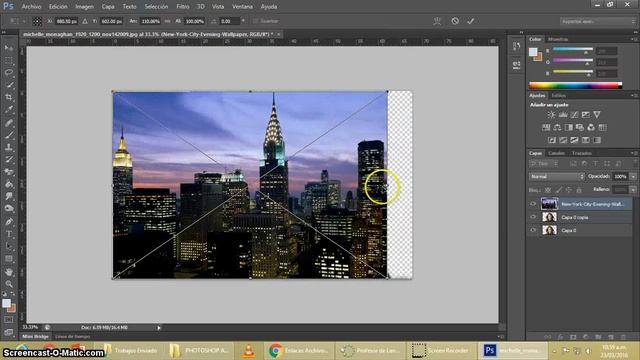Viewport: 640px width, 360px height.
Task: Open the status bar info arrow
Action: coord(159,327)
